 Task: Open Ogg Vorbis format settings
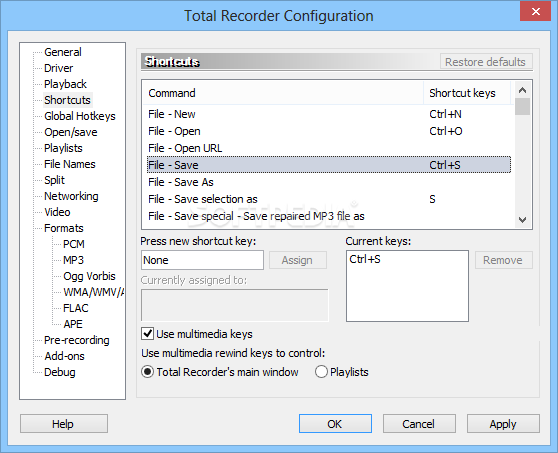click(x=89, y=276)
